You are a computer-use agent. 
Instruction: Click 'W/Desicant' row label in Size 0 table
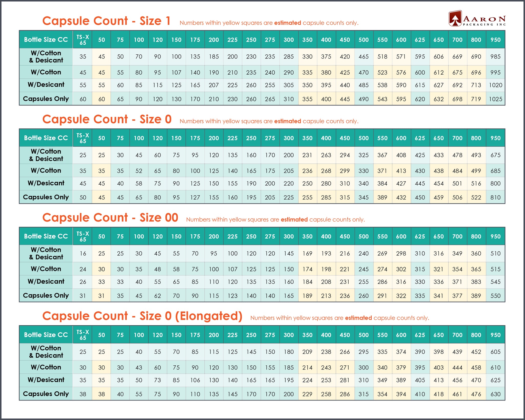pyautogui.click(x=46, y=183)
